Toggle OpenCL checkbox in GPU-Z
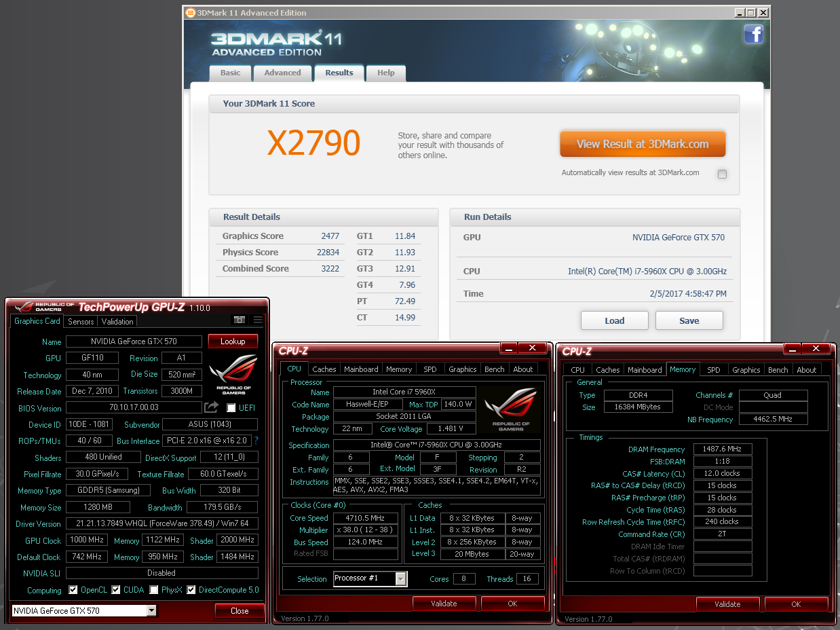This screenshot has height=630, width=840. click(x=73, y=590)
